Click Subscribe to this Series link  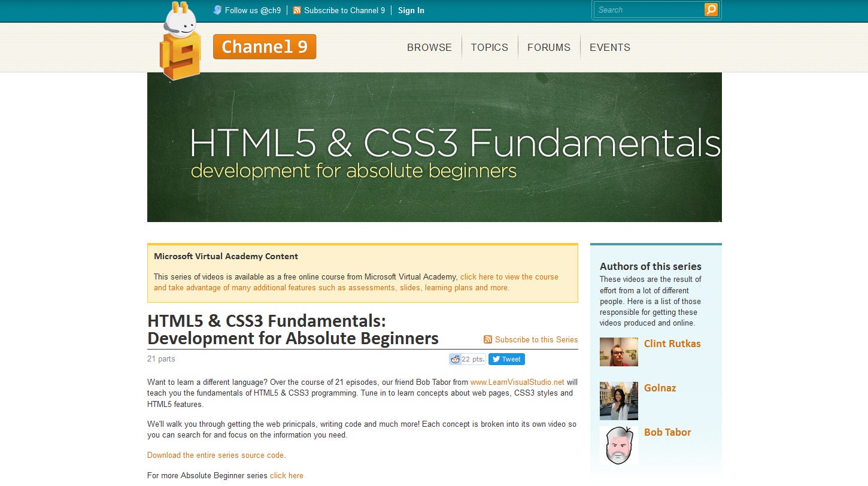click(x=536, y=339)
